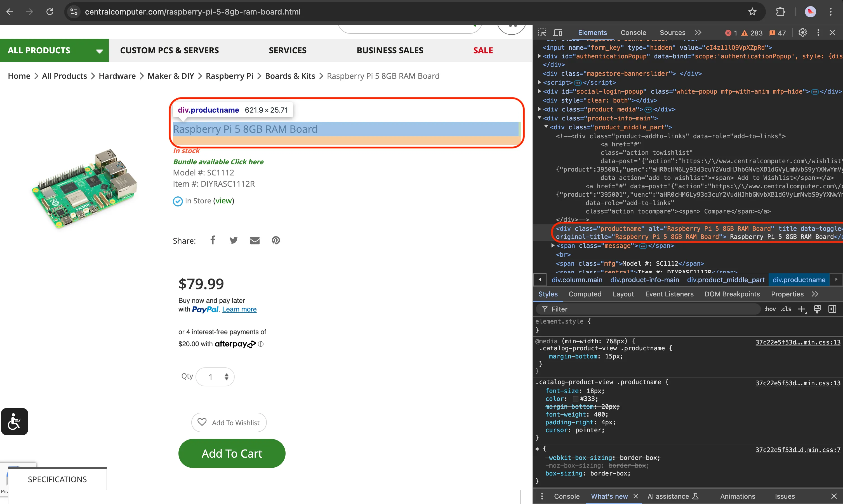
Task: Share product on Facebook icon
Action: (x=213, y=241)
